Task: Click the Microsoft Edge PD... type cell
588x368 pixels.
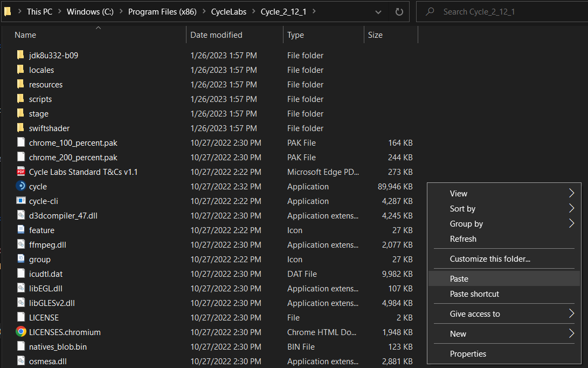Action: (323, 172)
